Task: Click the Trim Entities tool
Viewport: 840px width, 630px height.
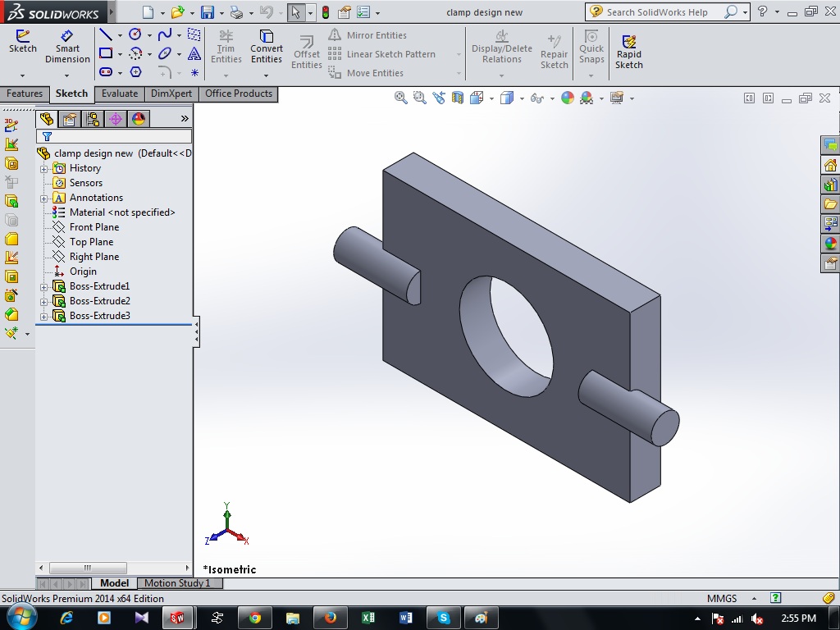Action: [226, 47]
